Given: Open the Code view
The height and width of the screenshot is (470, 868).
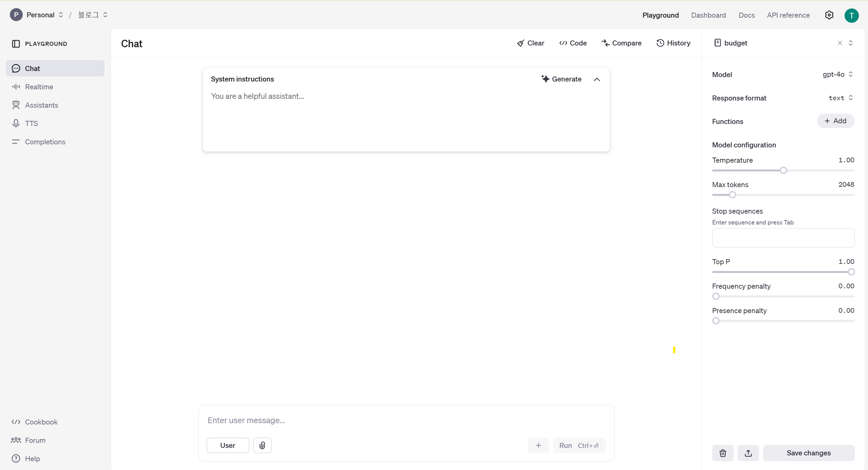Looking at the screenshot, I should click(573, 43).
